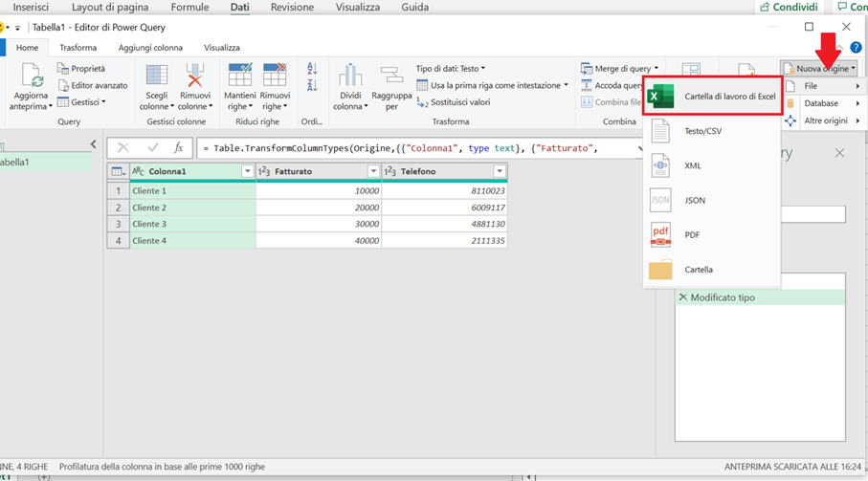The height and width of the screenshot is (481, 868).
Task: Choose PDF source
Action: pos(712,235)
